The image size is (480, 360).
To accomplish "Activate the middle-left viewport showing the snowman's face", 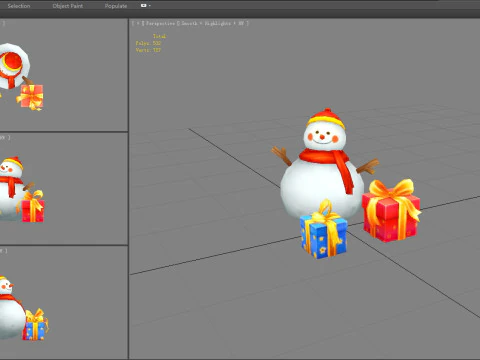I will [x=63, y=189].
